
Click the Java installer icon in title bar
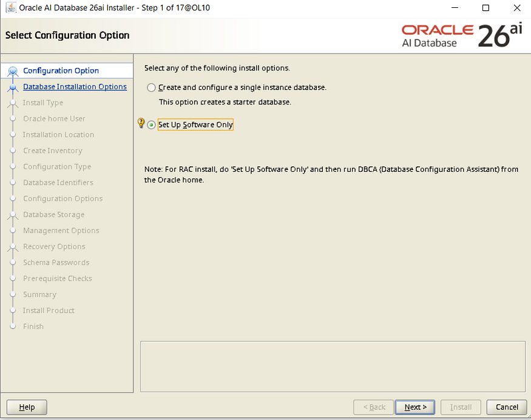11,7
